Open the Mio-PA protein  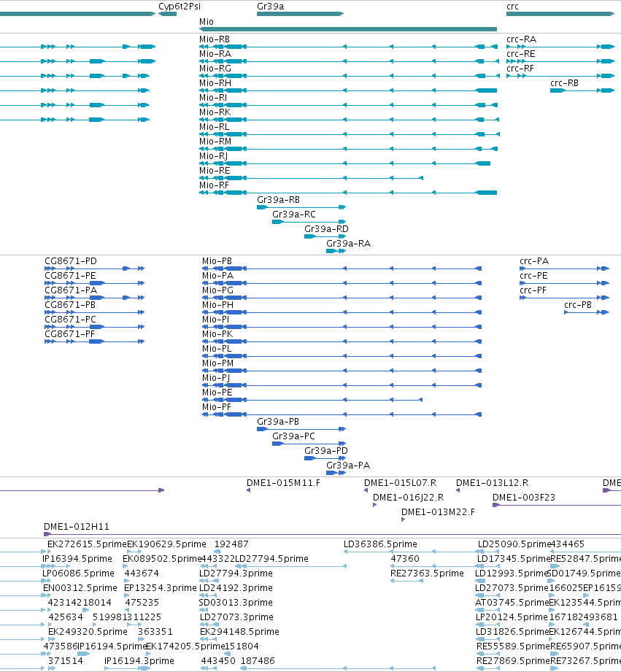(x=217, y=276)
